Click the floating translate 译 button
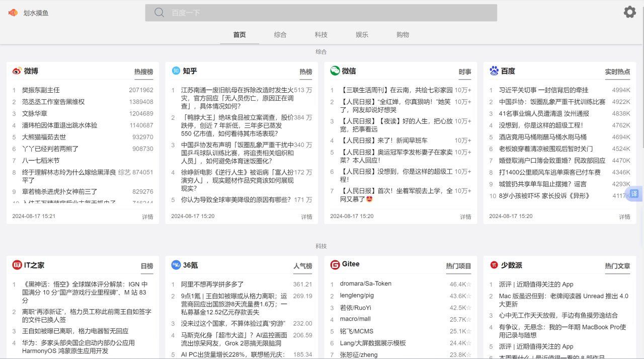This screenshot has height=359, width=644. tap(634, 194)
